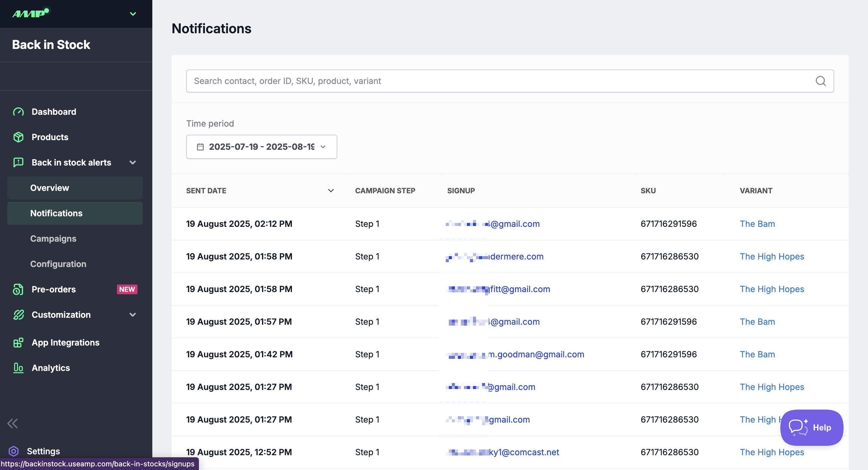This screenshot has height=470, width=868.
Task: Click the Products box icon
Action: click(x=18, y=137)
